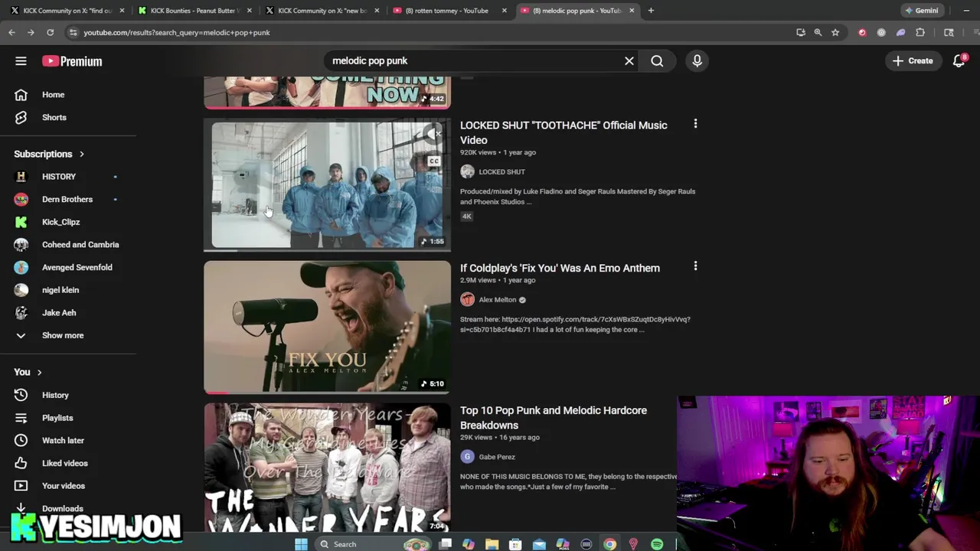Viewport: 980px width, 551px height.
Task: Open File Explorer from the taskbar
Action: click(492, 544)
